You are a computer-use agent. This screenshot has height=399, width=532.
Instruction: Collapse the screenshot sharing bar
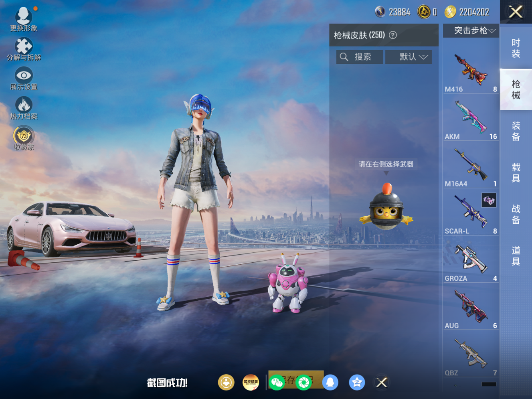pyautogui.click(x=381, y=383)
